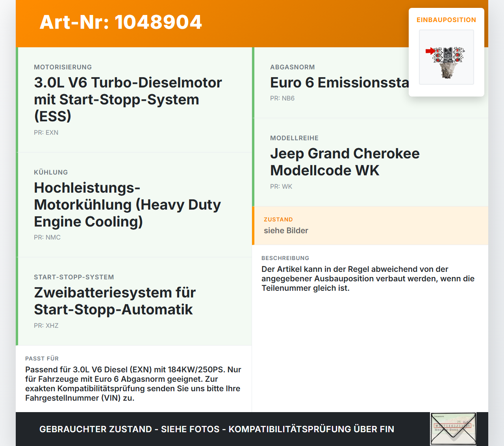Click the BESCHREIBUNG label

(x=285, y=258)
